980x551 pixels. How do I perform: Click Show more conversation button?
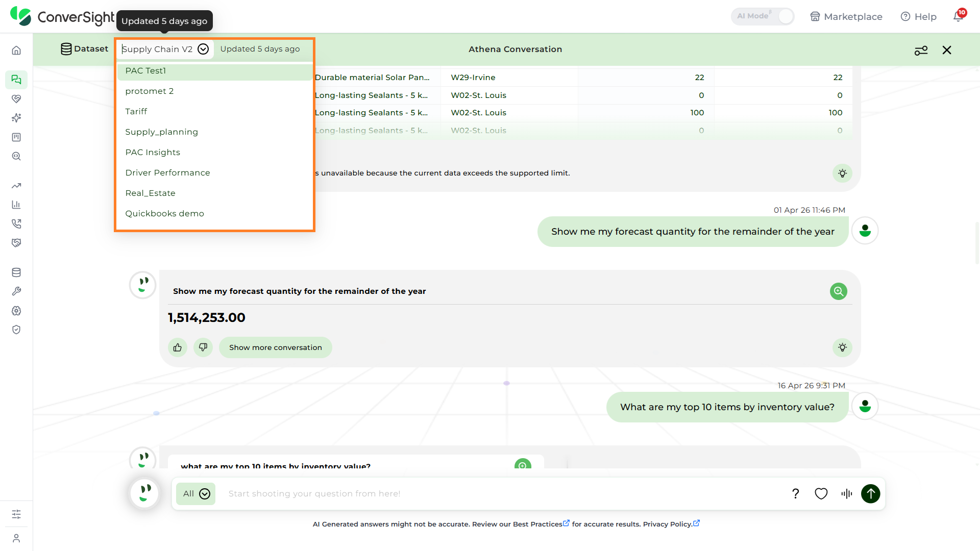276,347
